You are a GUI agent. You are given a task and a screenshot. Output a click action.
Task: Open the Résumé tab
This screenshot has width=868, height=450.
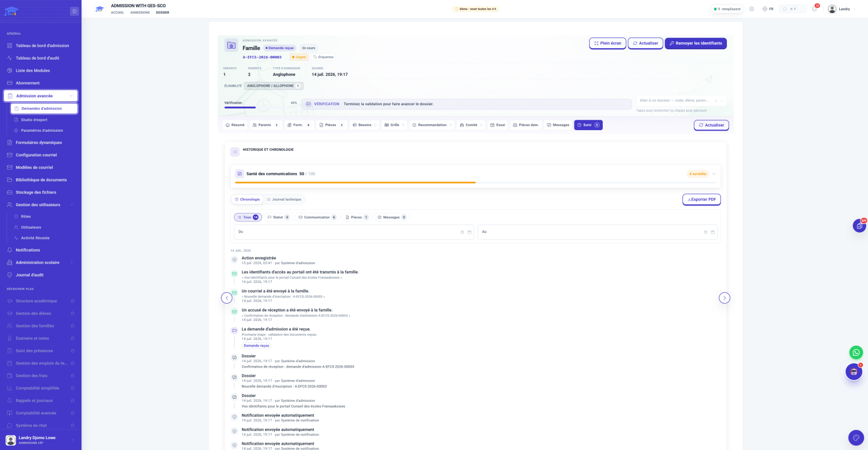[x=235, y=125]
